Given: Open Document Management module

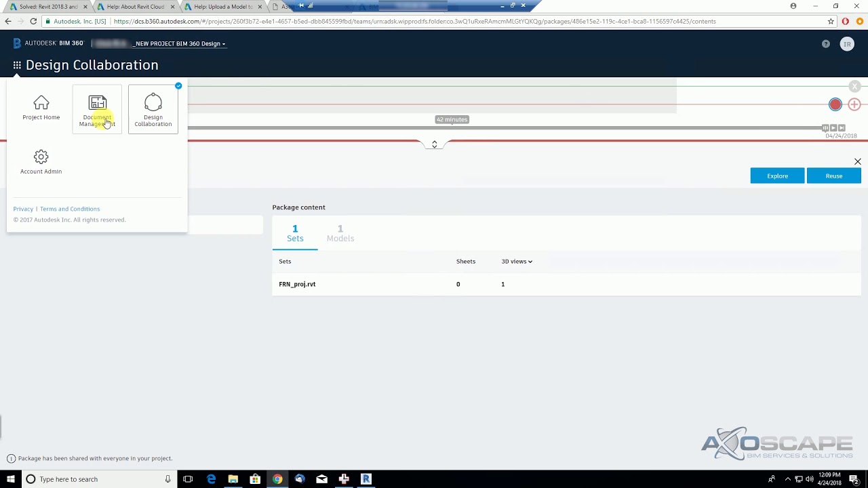Looking at the screenshot, I should coord(97,109).
